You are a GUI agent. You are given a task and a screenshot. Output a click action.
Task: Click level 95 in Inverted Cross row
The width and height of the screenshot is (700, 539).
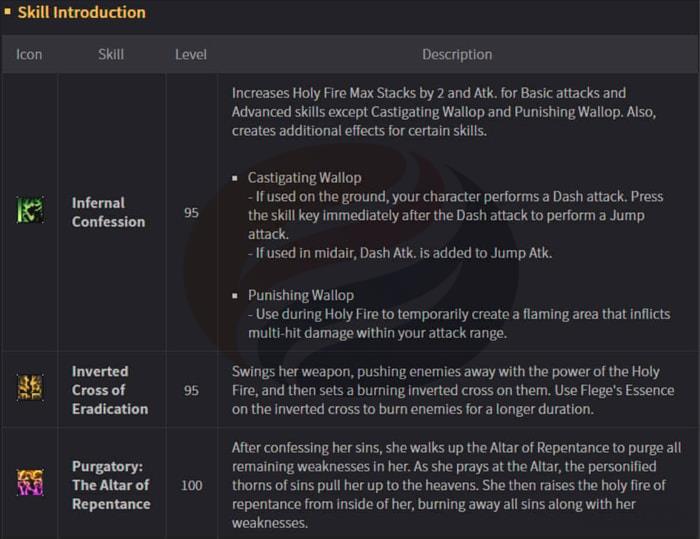(191, 390)
